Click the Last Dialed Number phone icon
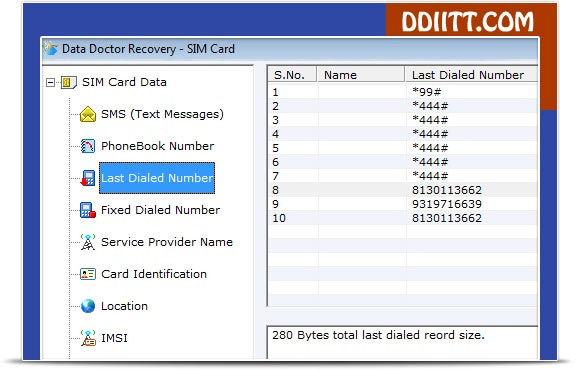Viewport: 575px width, 370px height. [88, 178]
